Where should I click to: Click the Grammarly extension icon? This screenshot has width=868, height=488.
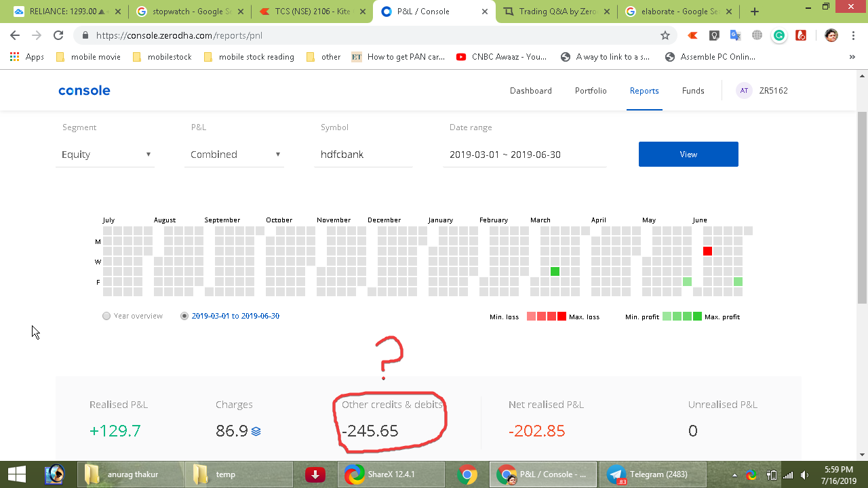(x=779, y=35)
